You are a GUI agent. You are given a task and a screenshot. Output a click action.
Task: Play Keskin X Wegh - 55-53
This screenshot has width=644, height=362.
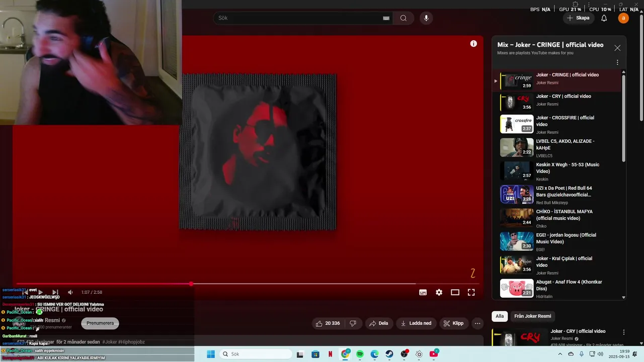(x=557, y=171)
